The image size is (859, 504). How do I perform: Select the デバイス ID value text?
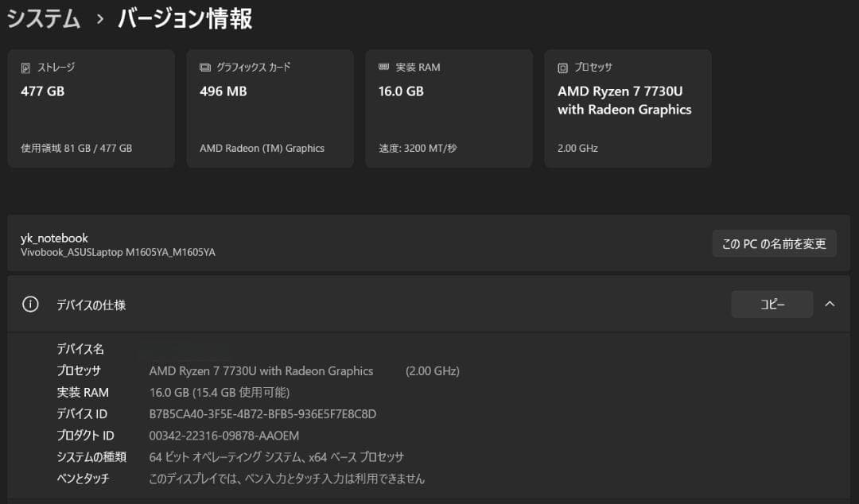(x=262, y=413)
